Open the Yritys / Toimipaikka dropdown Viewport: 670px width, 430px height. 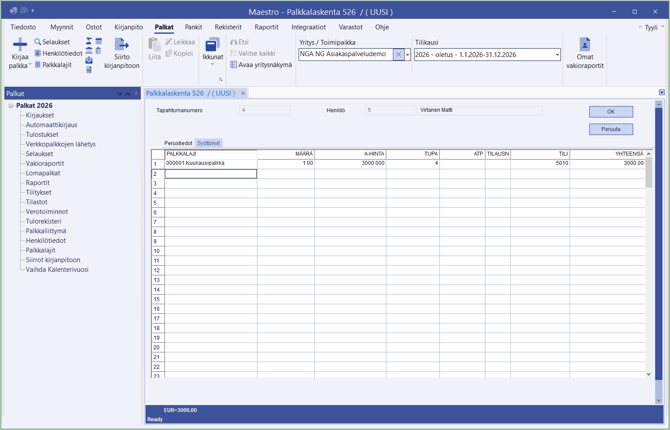(x=408, y=55)
